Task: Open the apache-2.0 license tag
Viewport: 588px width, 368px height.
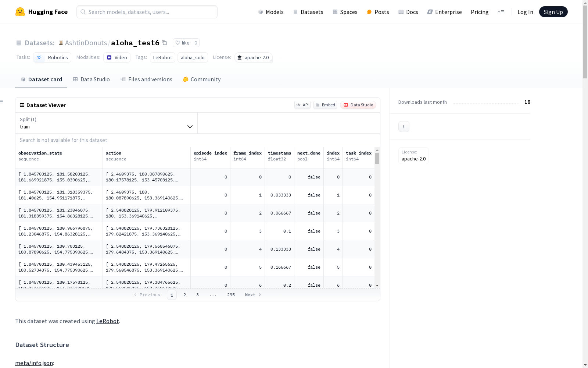Action: tap(253, 57)
